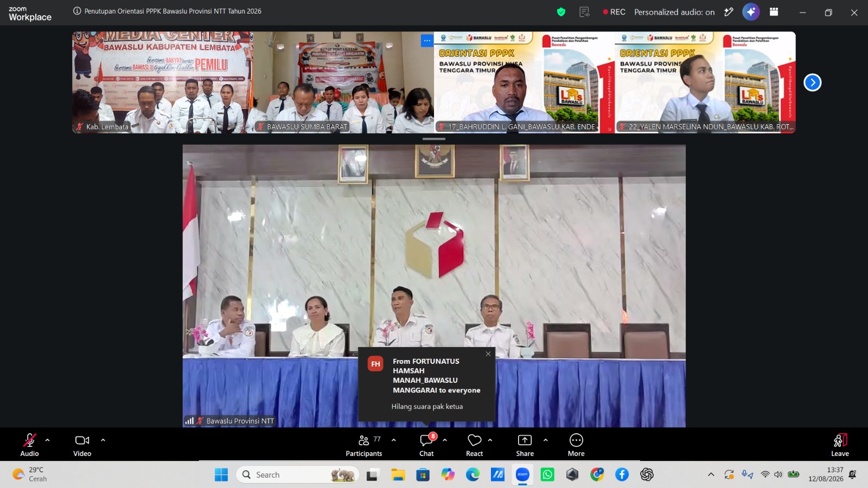Select 22_Yalen Marselina Ndun video thumbnail
Screen dimensions: 868x488
point(705,82)
